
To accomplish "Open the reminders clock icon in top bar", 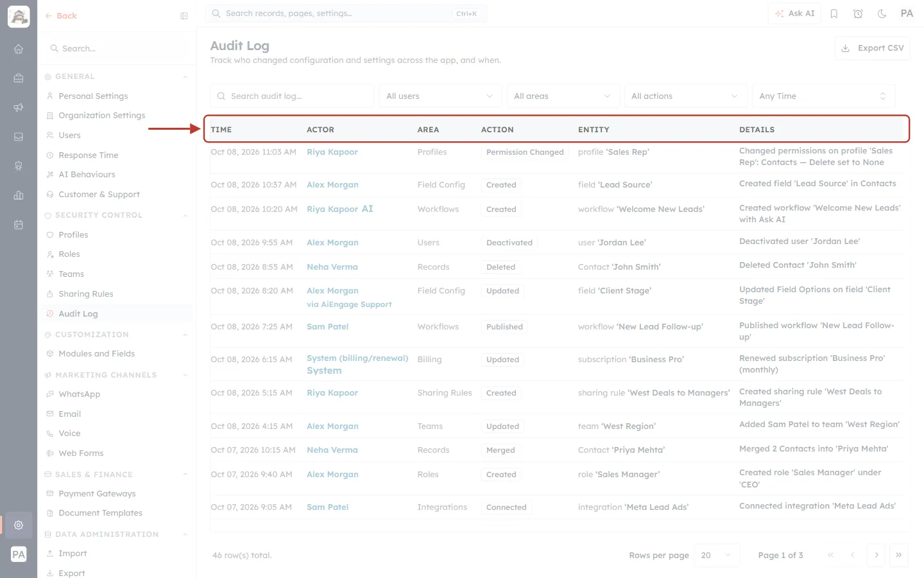I will click(858, 13).
